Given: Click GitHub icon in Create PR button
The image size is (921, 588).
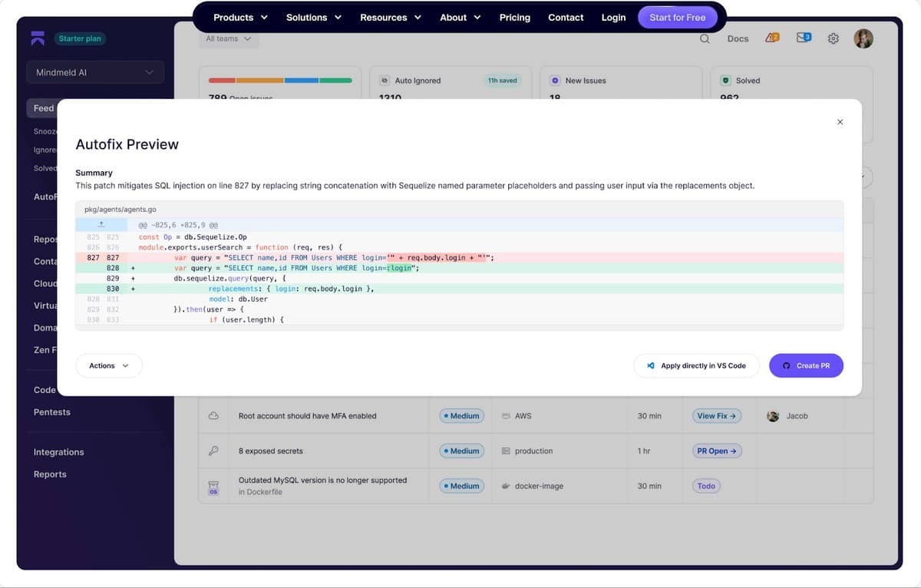Looking at the screenshot, I should coord(787,365).
